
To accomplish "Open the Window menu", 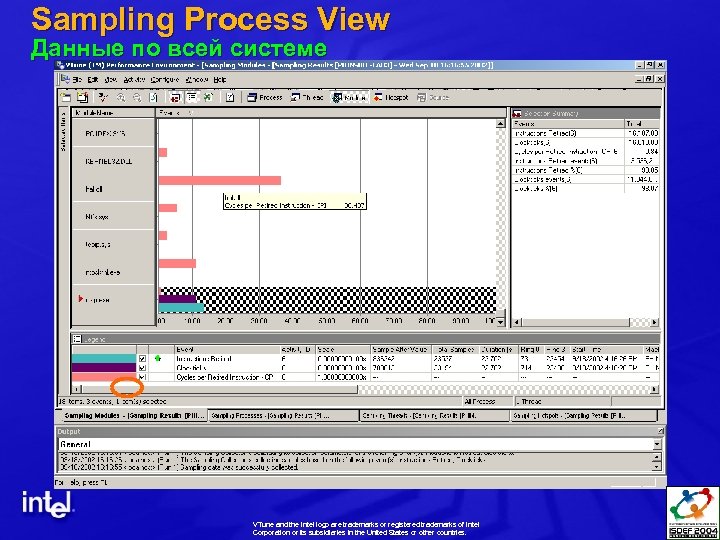I will [197, 79].
